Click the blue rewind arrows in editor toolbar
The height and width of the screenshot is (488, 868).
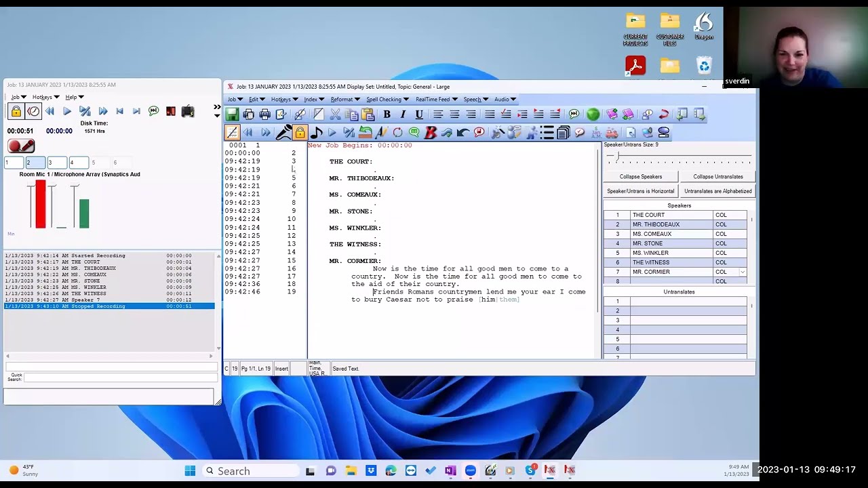pyautogui.click(x=248, y=133)
